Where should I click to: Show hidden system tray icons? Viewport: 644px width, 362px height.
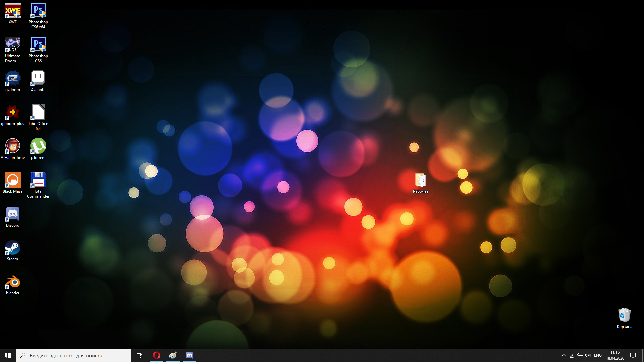coord(564,355)
